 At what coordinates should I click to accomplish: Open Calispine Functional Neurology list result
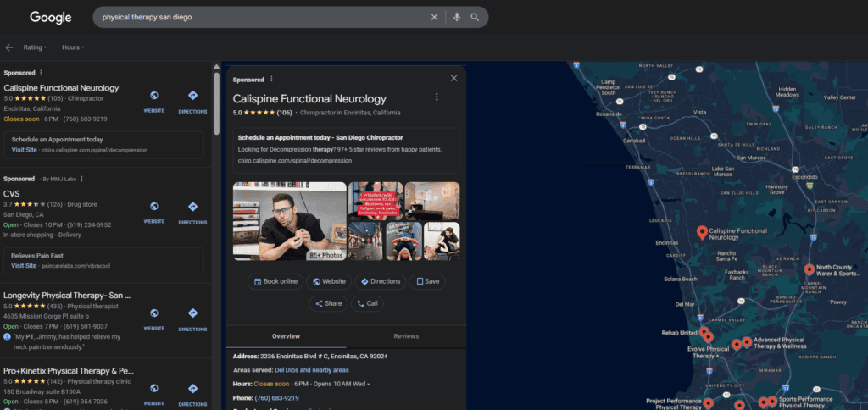point(61,88)
